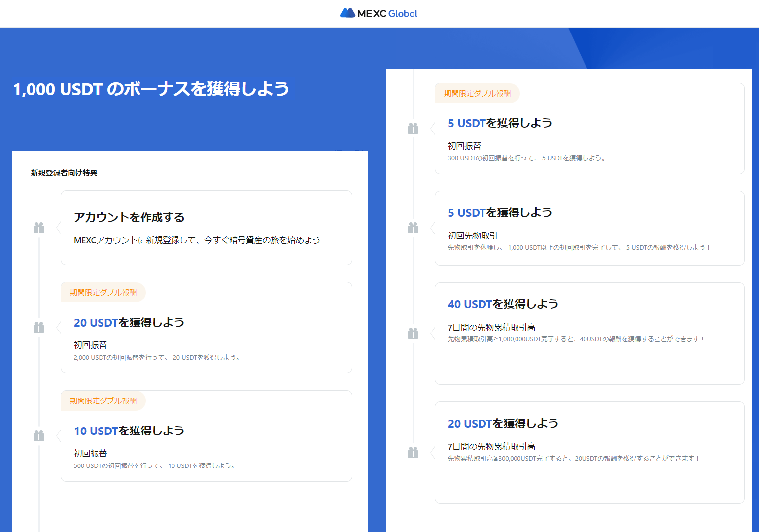Select the 20 USDTを獲得しよう heading in left column

[x=129, y=323]
